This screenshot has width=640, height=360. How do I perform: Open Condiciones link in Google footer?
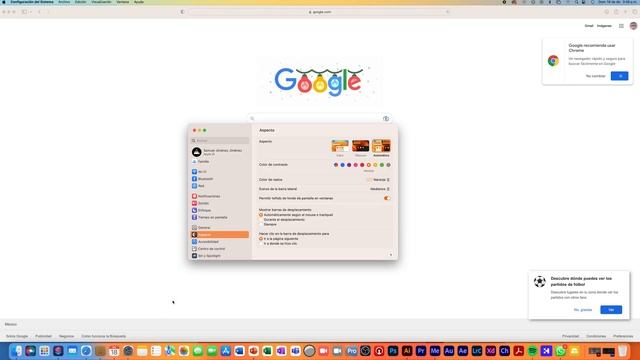click(596, 336)
